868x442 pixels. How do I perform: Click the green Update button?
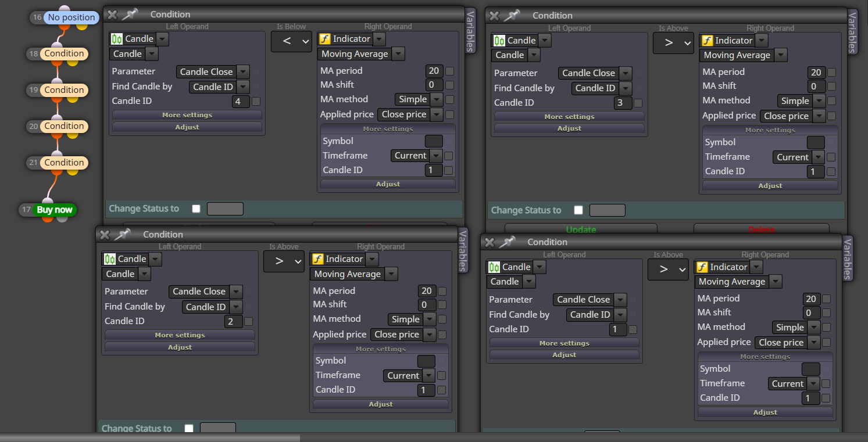coord(581,229)
